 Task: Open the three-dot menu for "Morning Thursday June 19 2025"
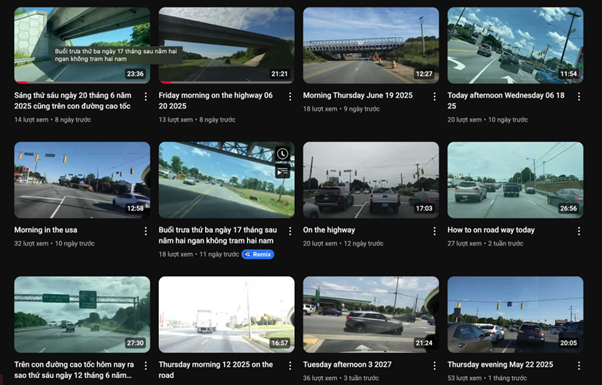coord(434,96)
